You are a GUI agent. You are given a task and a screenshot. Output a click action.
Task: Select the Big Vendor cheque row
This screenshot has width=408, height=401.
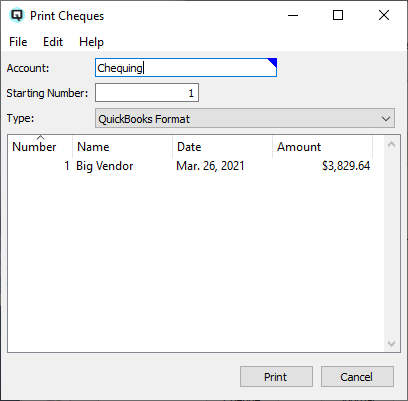click(195, 166)
